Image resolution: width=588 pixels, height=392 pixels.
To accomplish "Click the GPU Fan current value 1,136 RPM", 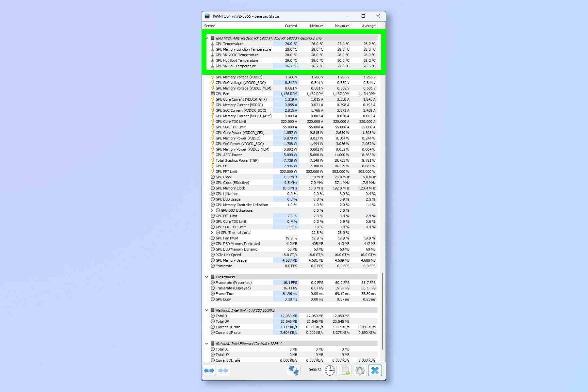I will [x=288, y=94].
